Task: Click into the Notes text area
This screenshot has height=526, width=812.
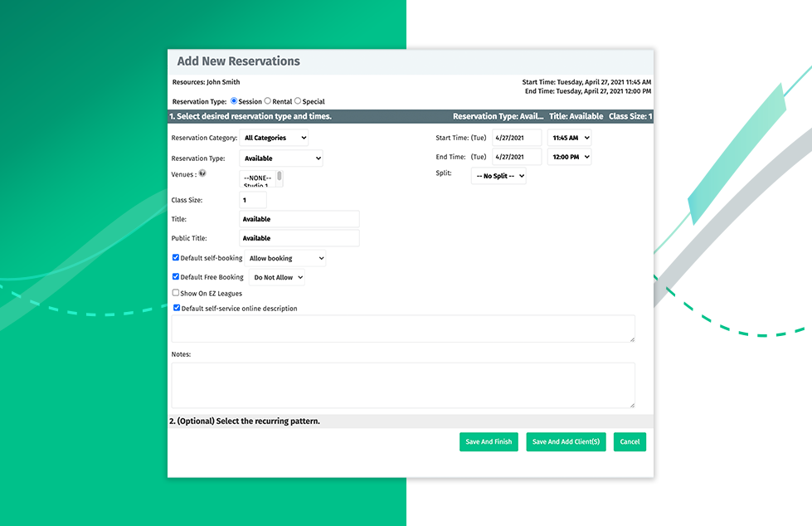Action: tap(403, 385)
